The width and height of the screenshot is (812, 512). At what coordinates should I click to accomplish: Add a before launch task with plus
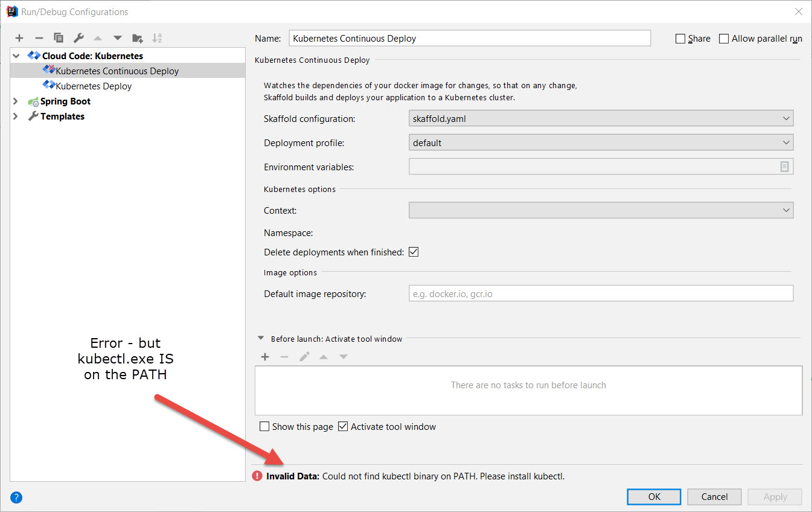pyautogui.click(x=265, y=357)
